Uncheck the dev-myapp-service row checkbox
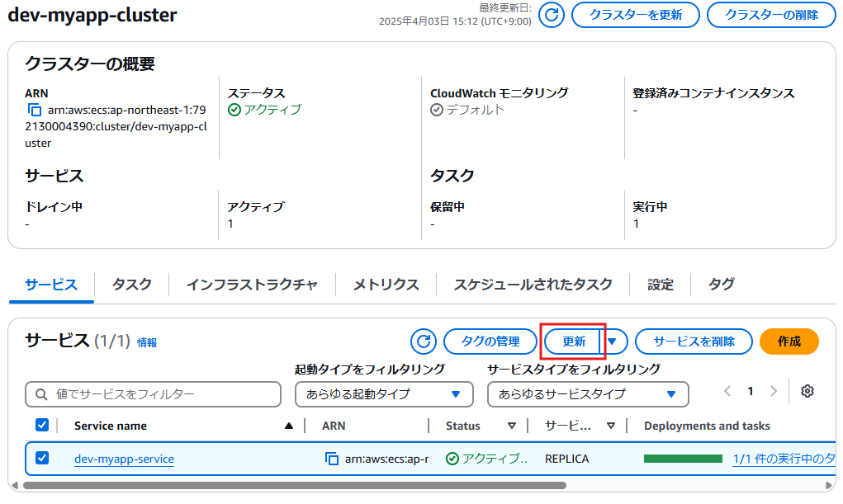843x504 pixels. (x=42, y=458)
